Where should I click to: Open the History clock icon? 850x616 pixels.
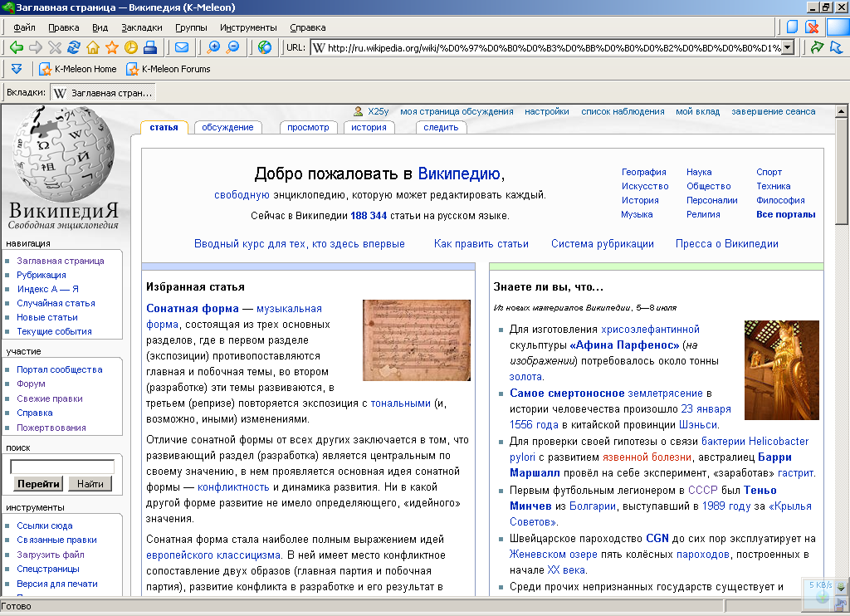pos(130,47)
